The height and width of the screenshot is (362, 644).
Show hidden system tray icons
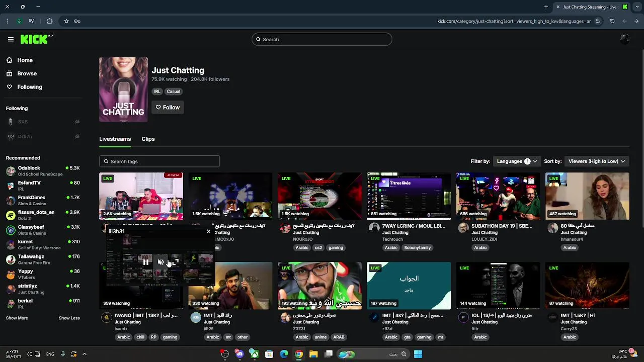click(x=84, y=354)
